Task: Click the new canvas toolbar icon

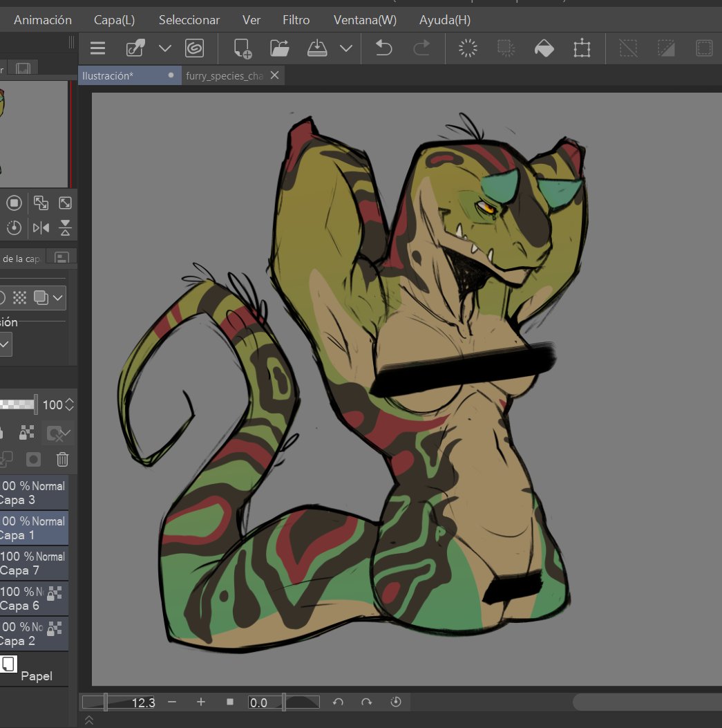Action: pos(240,48)
